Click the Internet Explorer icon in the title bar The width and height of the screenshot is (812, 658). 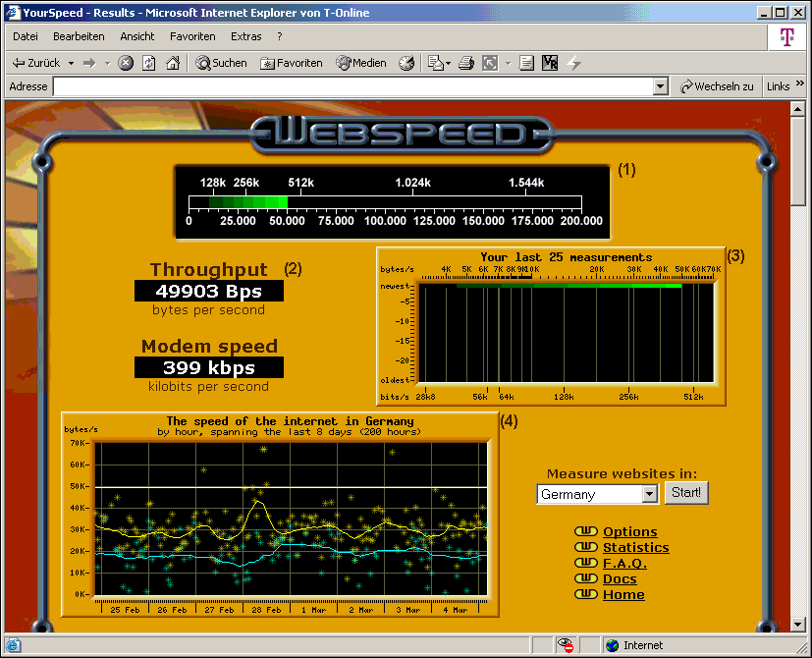(x=13, y=13)
